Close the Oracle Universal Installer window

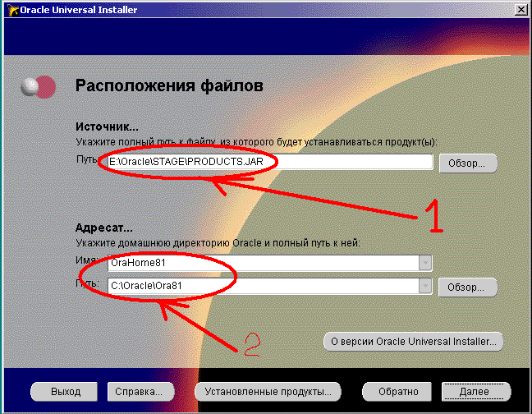(521, 10)
